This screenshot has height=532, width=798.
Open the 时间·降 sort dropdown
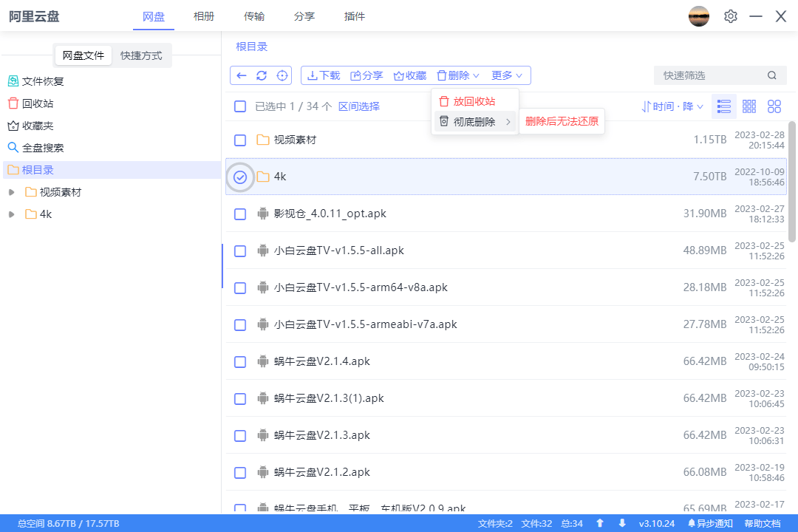point(671,106)
